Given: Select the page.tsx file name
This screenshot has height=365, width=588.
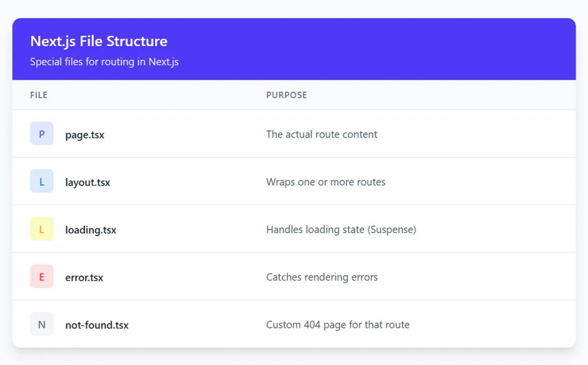Looking at the screenshot, I should [x=85, y=135].
